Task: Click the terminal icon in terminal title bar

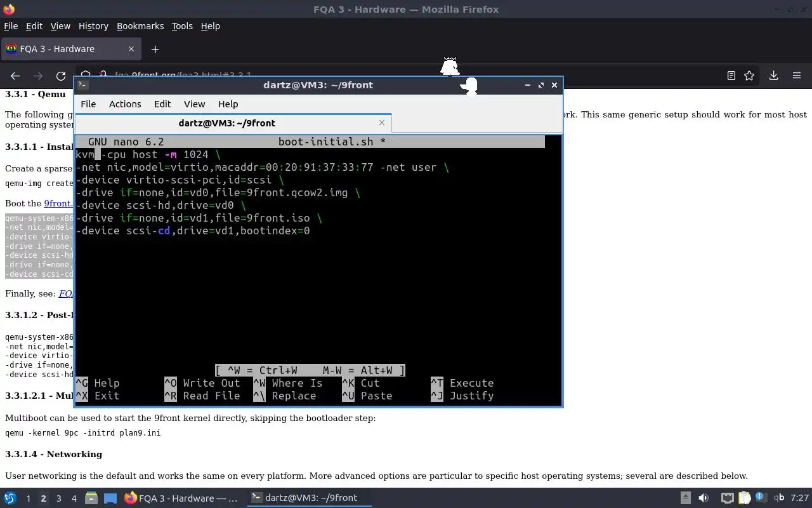Action: click(x=82, y=84)
